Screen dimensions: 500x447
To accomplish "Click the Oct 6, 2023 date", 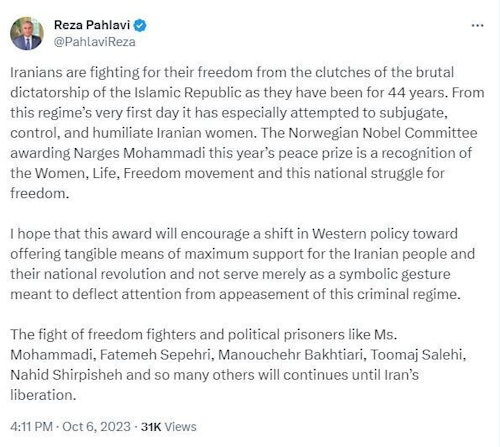I will (96, 427).
